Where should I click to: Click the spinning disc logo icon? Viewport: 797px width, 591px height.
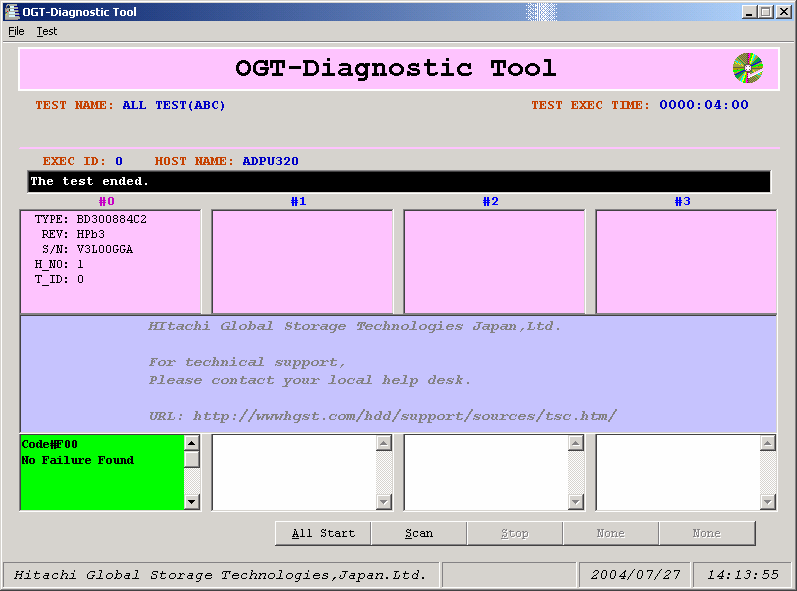(x=748, y=68)
